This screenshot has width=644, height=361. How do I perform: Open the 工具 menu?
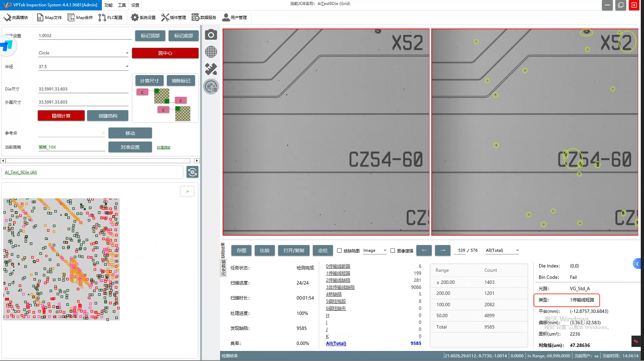tap(122, 5)
